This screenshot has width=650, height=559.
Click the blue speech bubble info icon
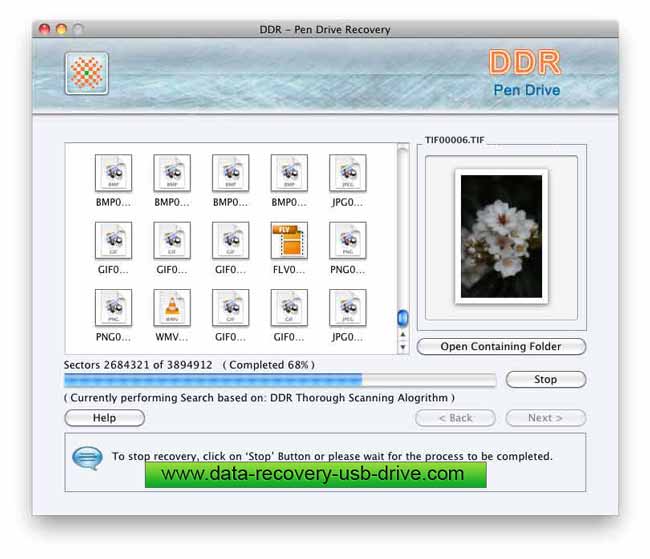[x=87, y=458]
